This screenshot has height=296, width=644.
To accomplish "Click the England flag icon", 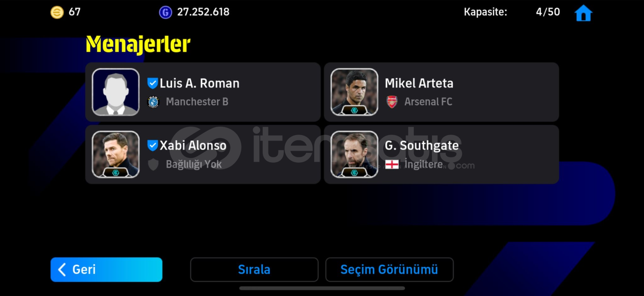I will pyautogui.click(x=392, y=165).
